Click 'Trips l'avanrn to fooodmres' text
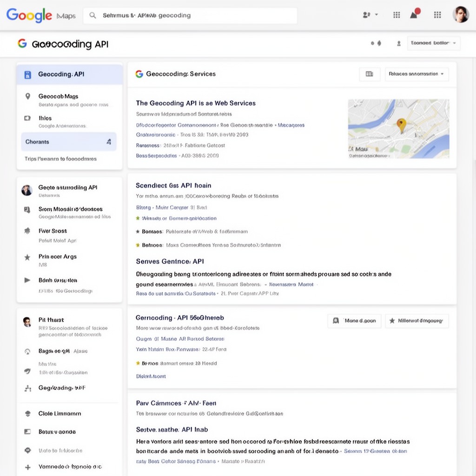 [x=61, y=159]
